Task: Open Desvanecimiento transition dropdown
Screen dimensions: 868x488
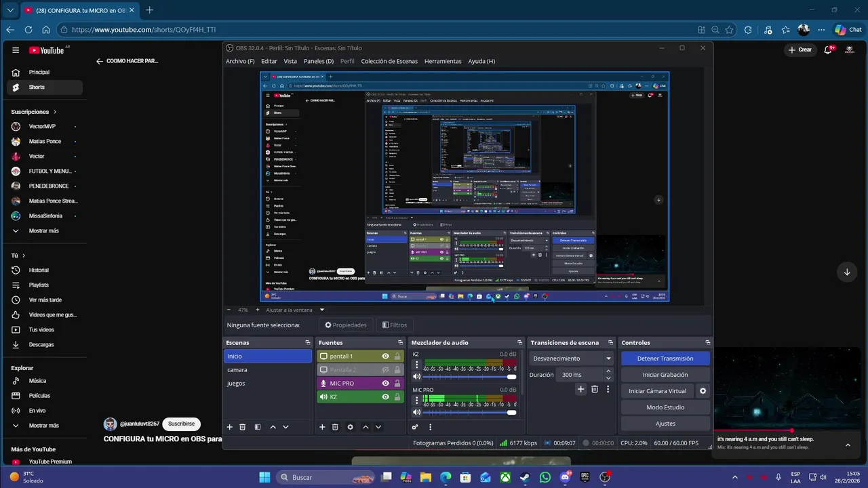Action: click(x=572, y=359)
